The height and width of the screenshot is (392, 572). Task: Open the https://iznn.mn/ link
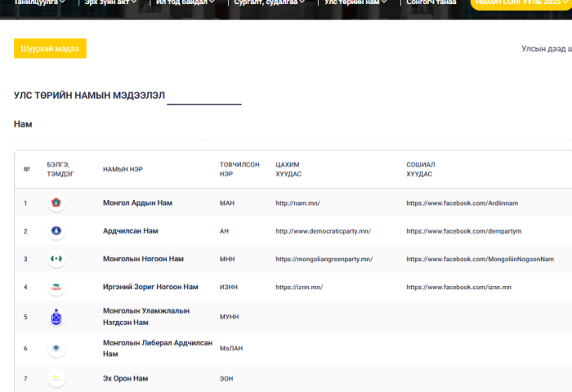(x=299, y=287)
